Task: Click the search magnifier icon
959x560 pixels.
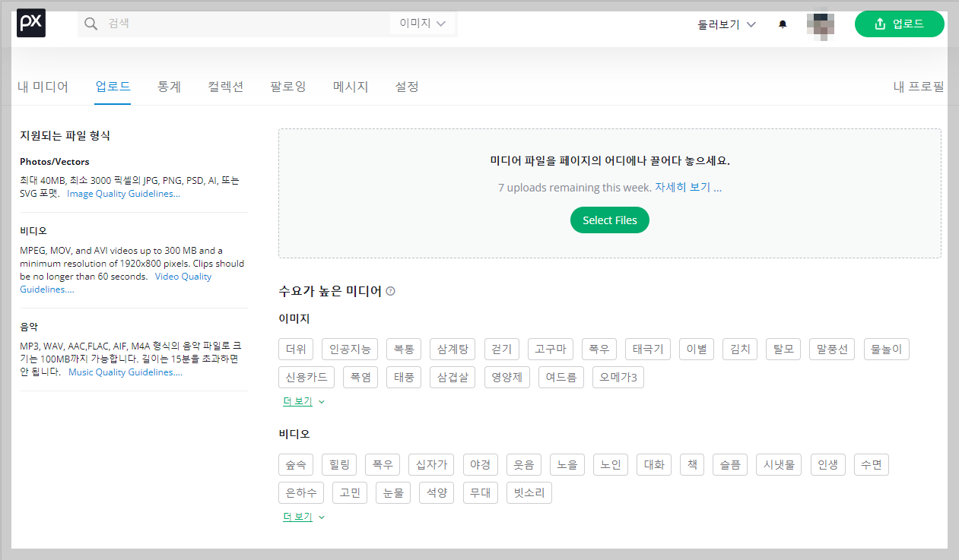Action: click(x=91, y=24)
